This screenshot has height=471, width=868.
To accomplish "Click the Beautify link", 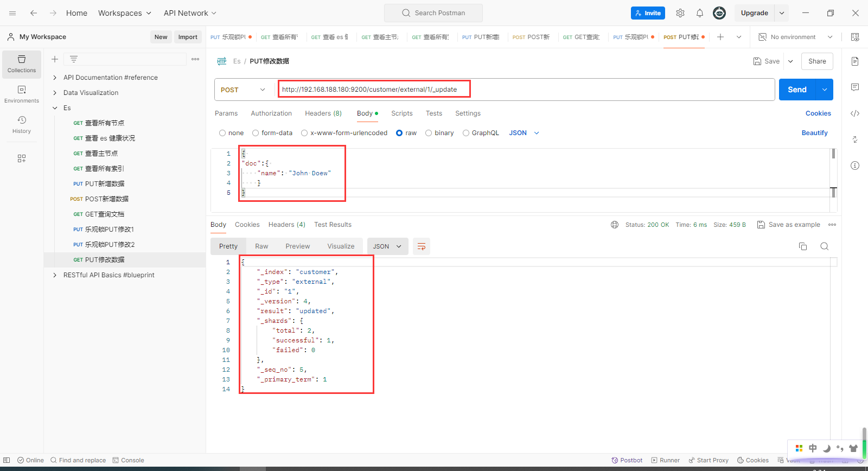I will (x=815, y=133).
